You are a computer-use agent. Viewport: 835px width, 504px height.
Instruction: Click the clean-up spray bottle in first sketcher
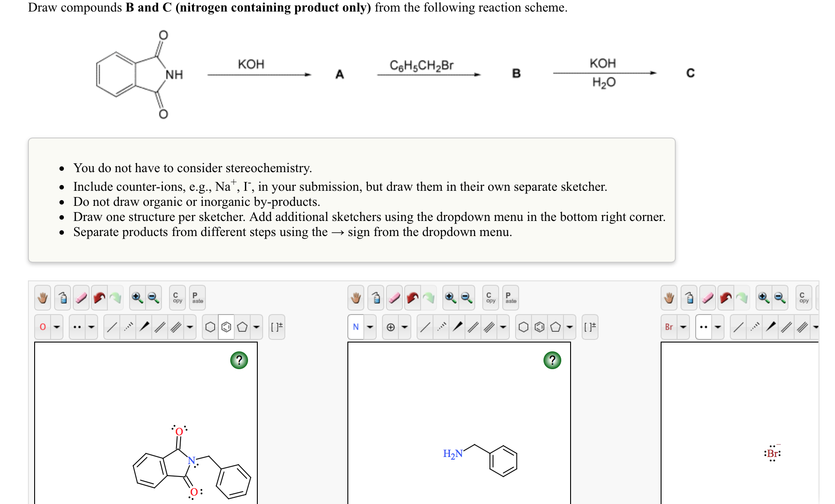[63, 298]
